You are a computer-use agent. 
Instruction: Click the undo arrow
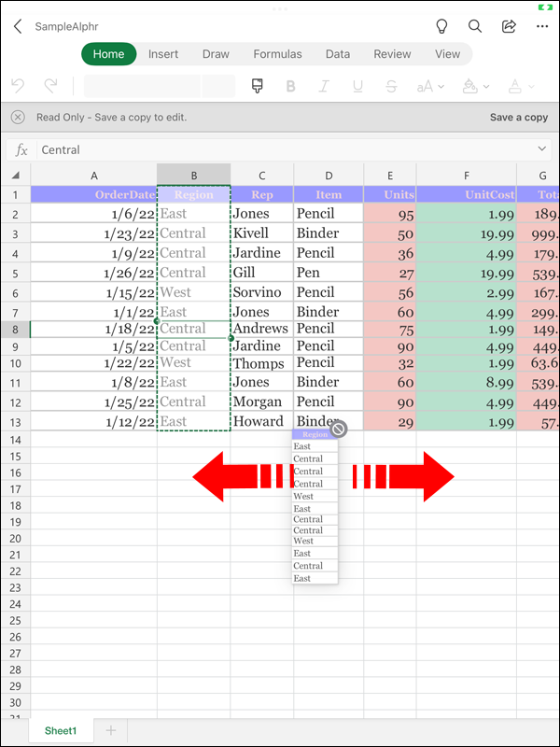[x=18, y=86]
